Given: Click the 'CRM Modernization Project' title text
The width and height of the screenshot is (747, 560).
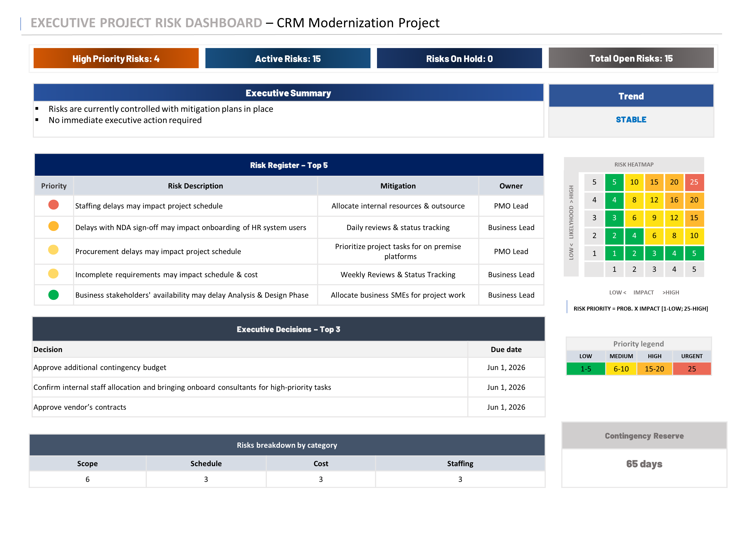Looking at the screenshot, I should 358,23.
